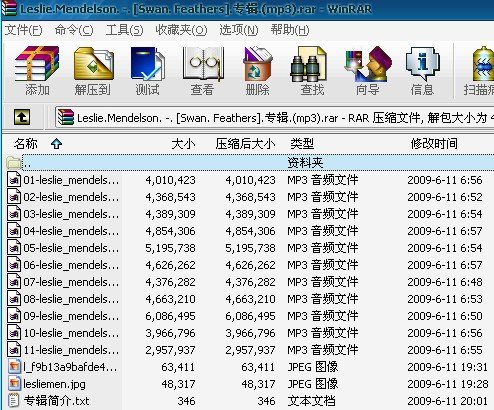Sort by the 修改时间 column header
The image size is (494, 410).
[x=434, y=144]
